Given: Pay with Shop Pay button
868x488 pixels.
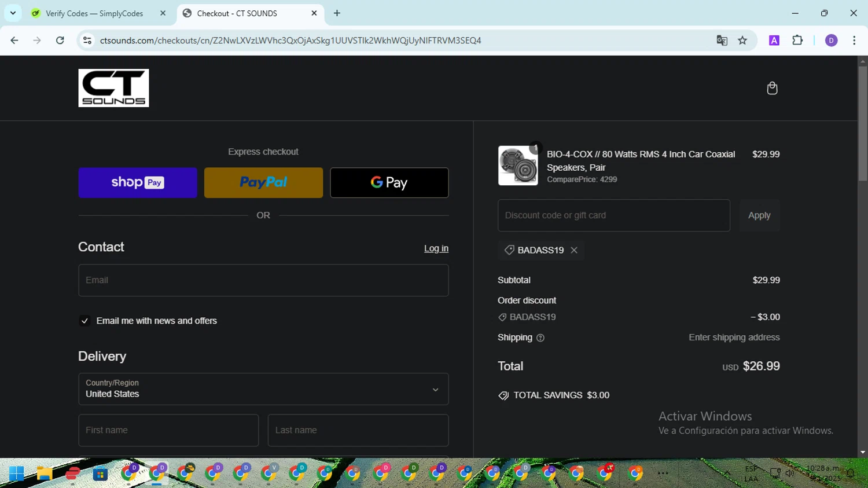Looking at the screenshot, I should pyautogui.click(x=138, y=183).
